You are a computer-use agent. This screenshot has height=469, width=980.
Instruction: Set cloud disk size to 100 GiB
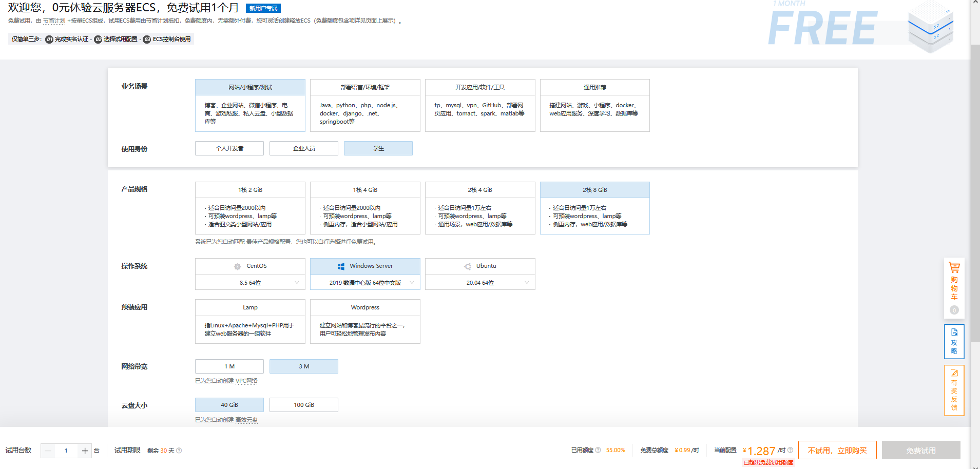coord(304,405)
